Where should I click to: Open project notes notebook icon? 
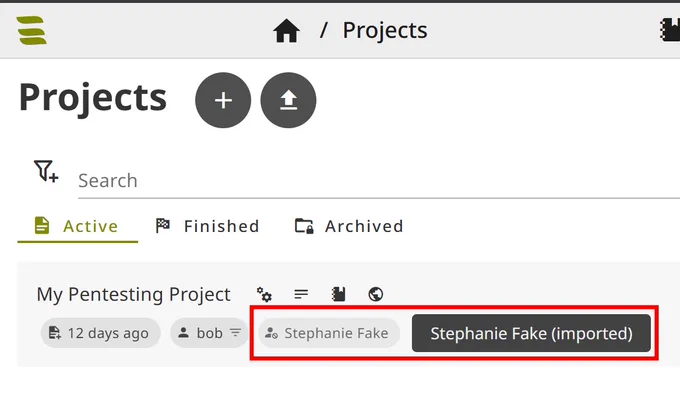[338, 294]
